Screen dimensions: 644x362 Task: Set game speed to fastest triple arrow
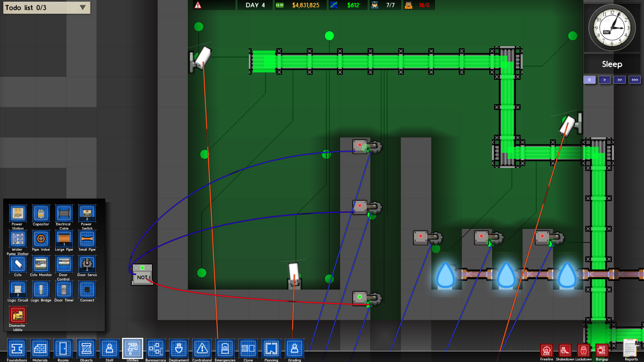(x=635, y=80)
